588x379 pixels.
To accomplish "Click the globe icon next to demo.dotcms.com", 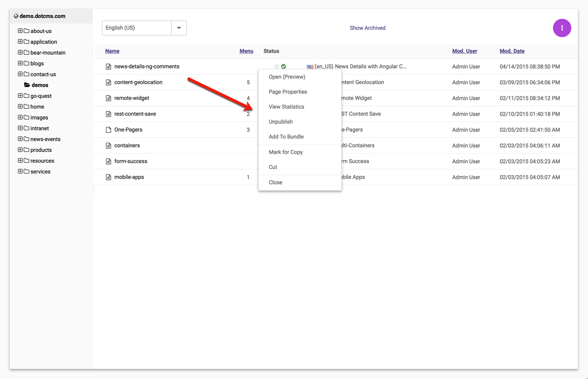I will point(16,16).
